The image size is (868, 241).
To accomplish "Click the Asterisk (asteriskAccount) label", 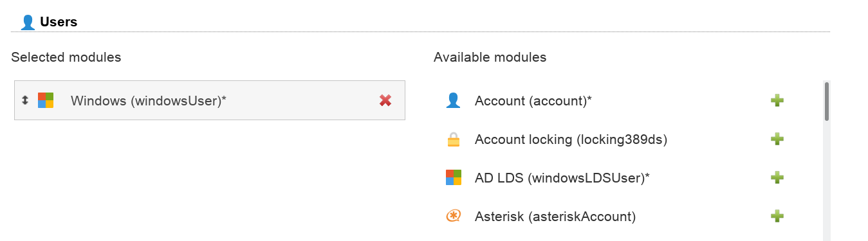I will (x=555, y=217).
